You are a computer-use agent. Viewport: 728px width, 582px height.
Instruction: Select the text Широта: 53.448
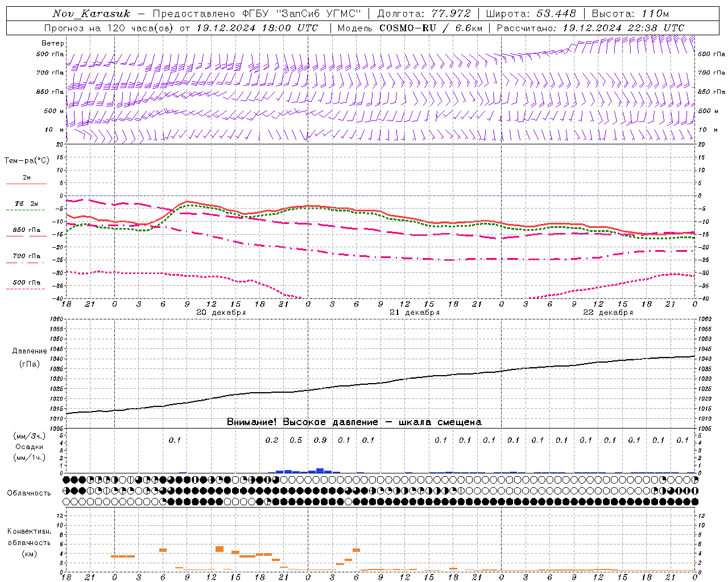531,14
